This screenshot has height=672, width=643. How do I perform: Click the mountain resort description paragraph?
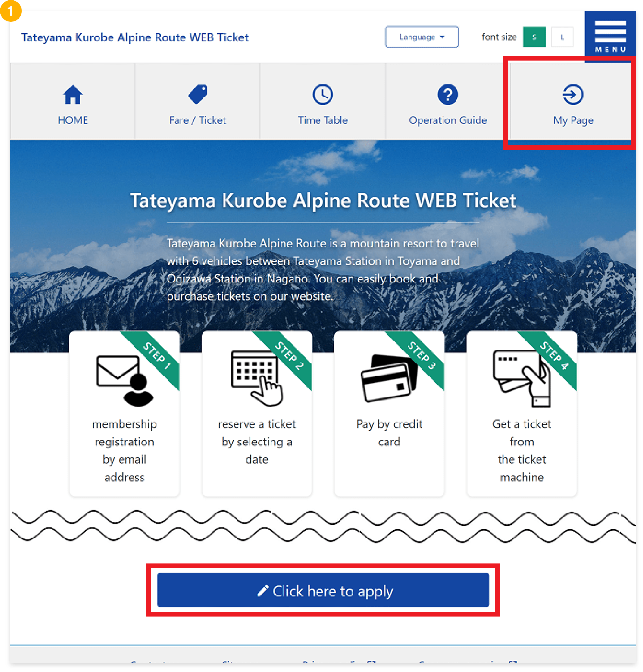[323, 269]
